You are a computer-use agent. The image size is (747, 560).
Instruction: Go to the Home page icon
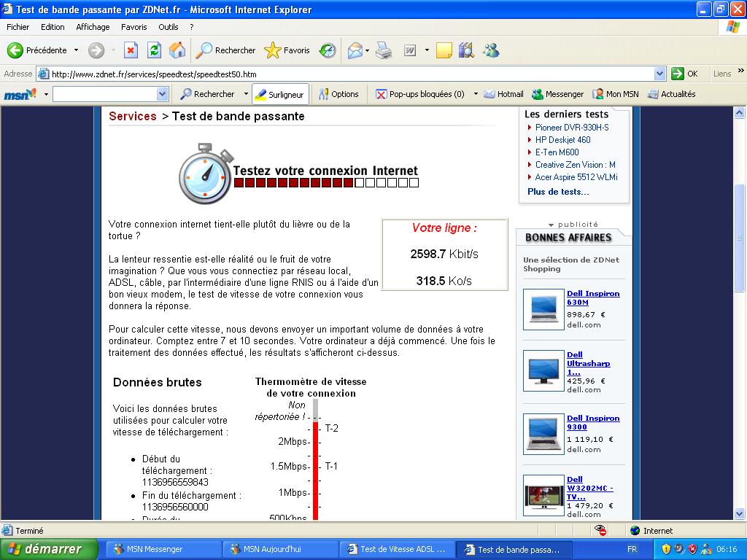click(x=177, y=50)
